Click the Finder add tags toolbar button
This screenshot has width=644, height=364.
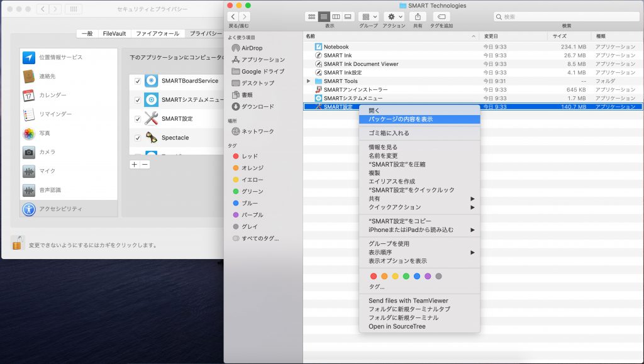coord(441,17)
